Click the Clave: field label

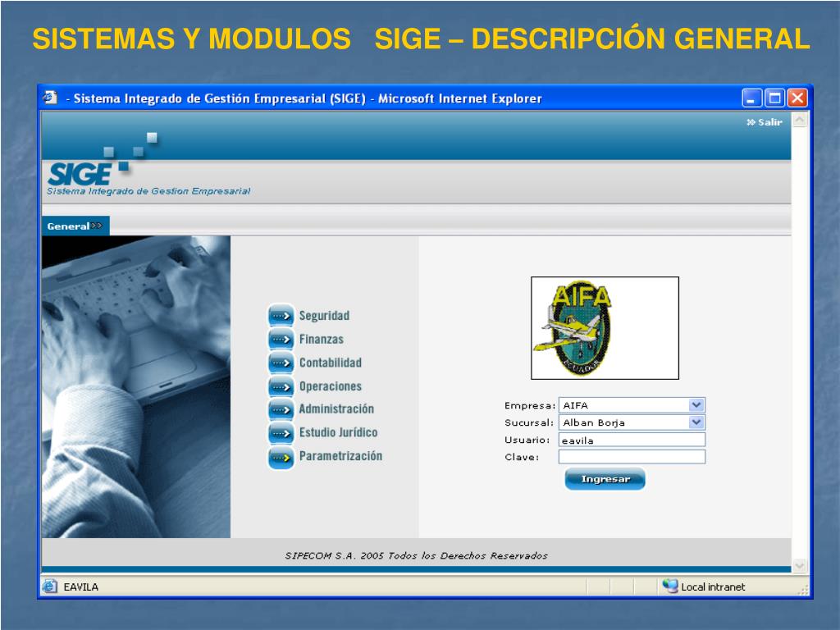(522, 457)
